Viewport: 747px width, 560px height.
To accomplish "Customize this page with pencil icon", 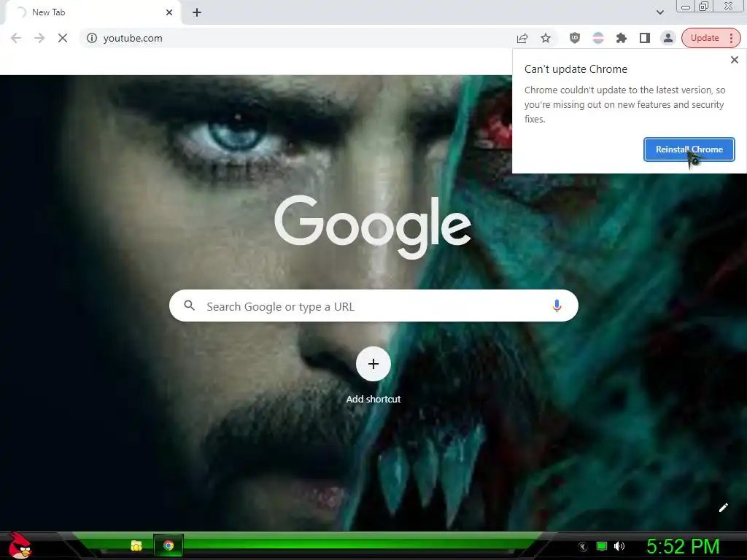I will (x=723, y=507).
